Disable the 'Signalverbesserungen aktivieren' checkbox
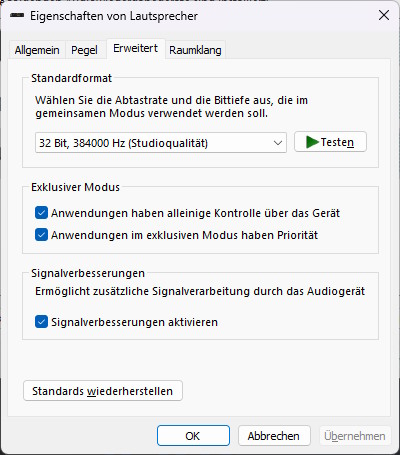This screenshot has width=400, height=455. [41, 322]
